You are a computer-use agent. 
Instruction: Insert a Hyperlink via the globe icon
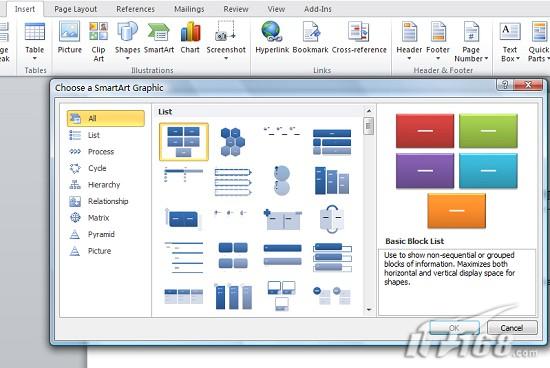coord(271,32)
